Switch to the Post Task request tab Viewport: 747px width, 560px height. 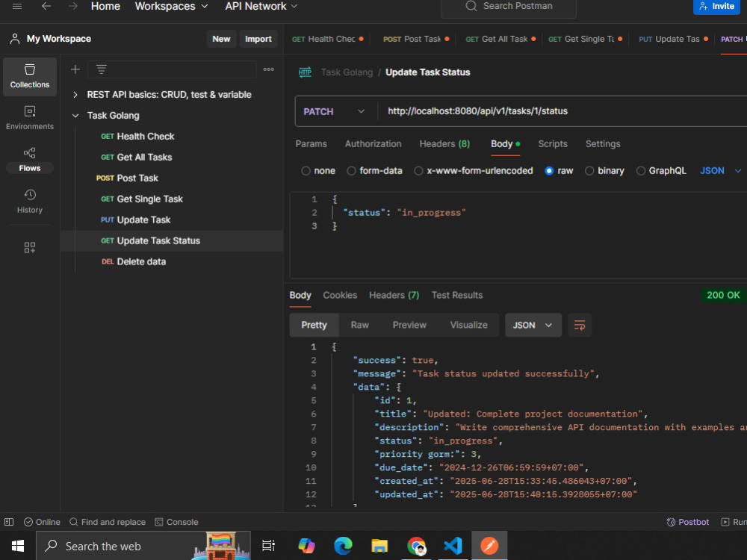415,39
